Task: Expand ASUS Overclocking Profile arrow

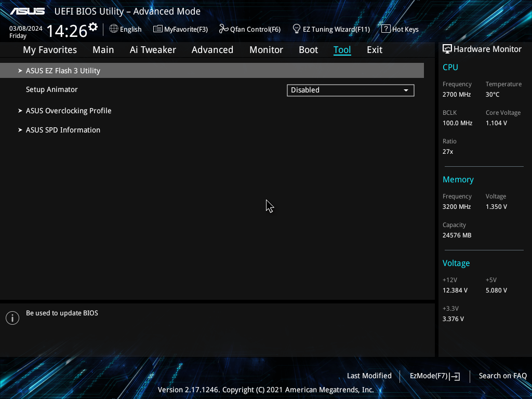Action: pyautogui.click(x=20, y=111)
